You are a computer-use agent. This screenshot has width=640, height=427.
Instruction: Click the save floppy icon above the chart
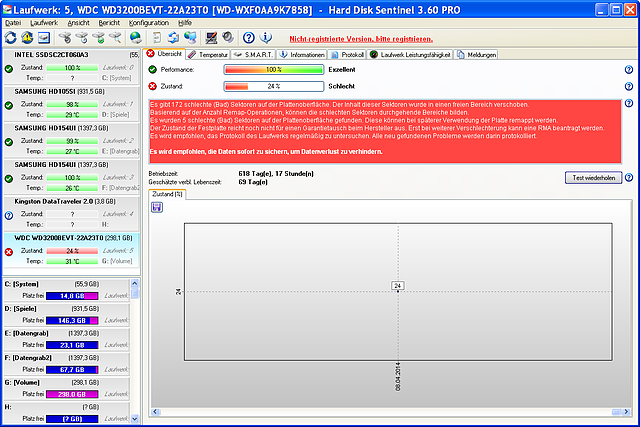point(157,207)
